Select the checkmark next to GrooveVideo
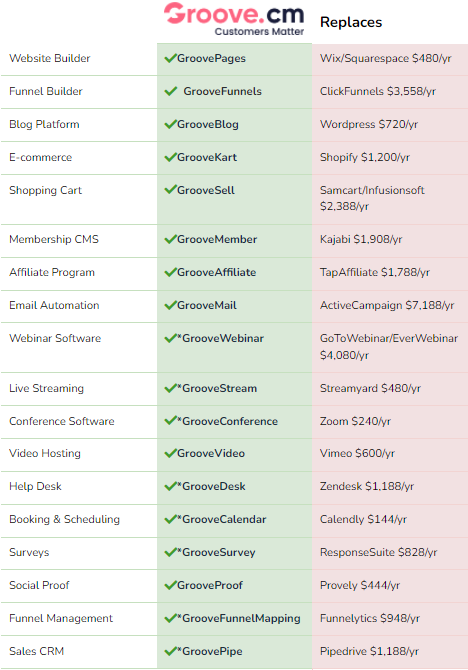This screenshot has height=670, width=468. click(171, 453)
